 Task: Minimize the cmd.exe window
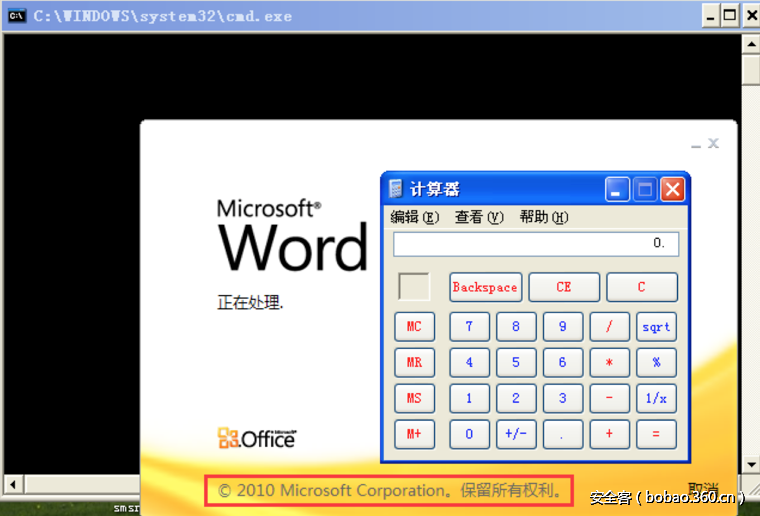(x=710, y=16)
